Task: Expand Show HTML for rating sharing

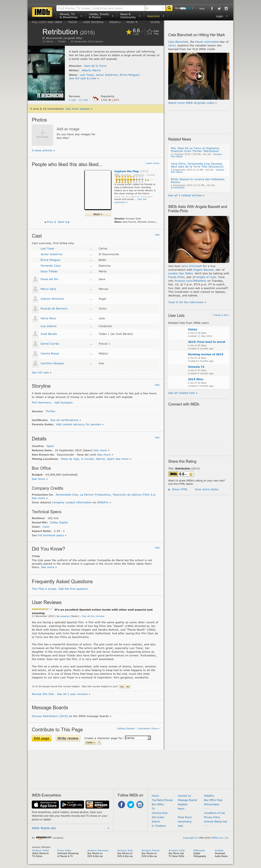Action: [178, 489]
